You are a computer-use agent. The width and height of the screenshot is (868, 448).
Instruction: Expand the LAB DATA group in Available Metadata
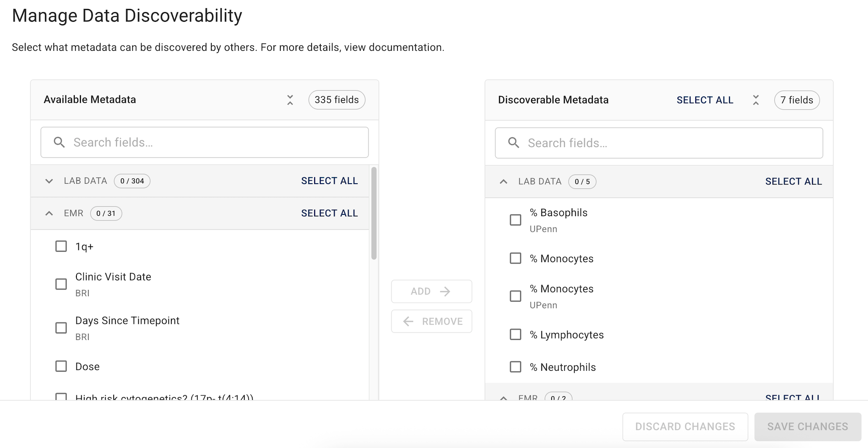[x=49, y=181]
